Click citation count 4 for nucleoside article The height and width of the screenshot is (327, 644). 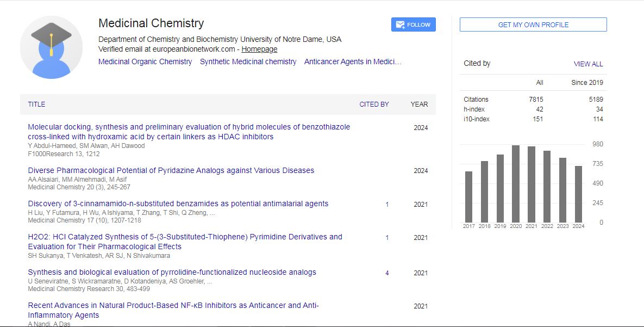(x=387, y=273)
